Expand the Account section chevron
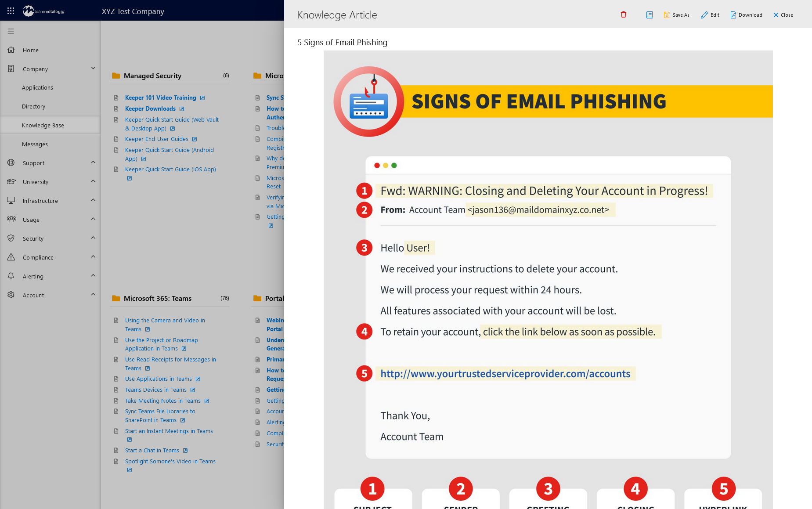Screen dimensions: 812x509 pos(93,295)
